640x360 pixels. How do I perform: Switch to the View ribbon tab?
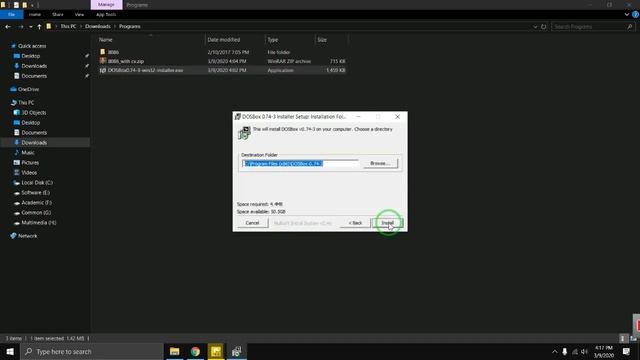79,14
